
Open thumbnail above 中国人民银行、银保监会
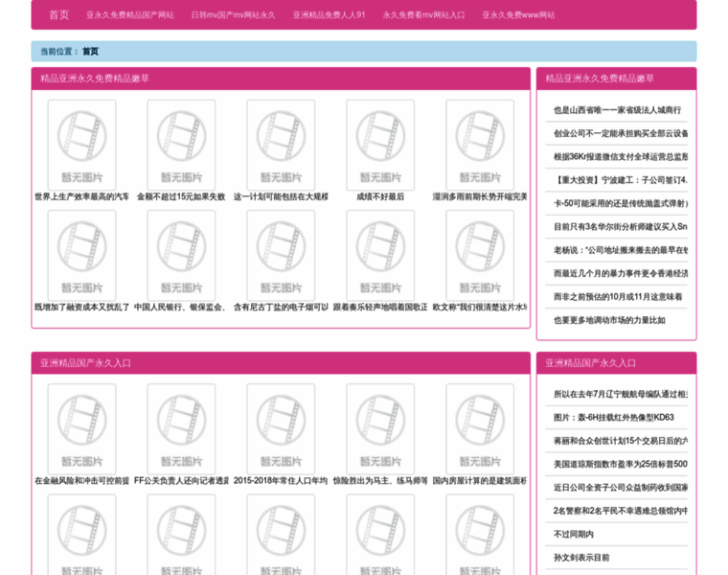click(x=181, y=255)
